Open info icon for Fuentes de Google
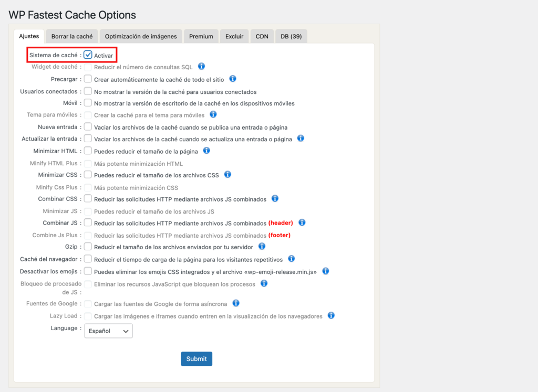This screenshot has width=538, height=392. 236,303
